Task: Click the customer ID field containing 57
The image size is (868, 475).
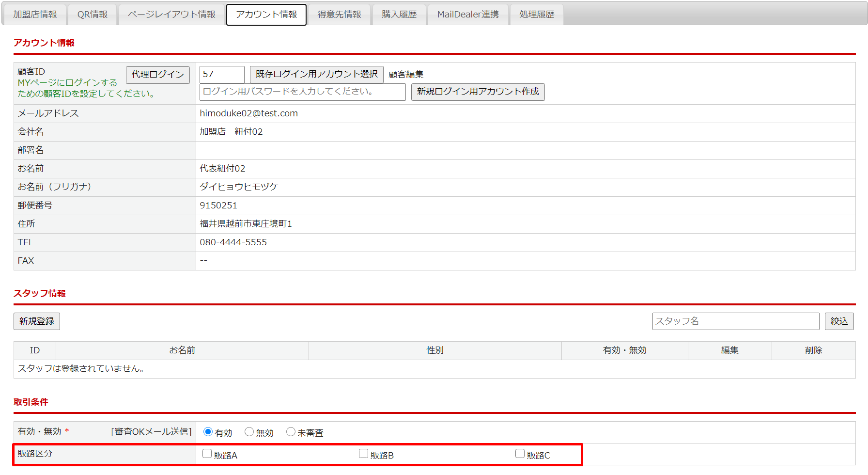Action: coord(222,74)
